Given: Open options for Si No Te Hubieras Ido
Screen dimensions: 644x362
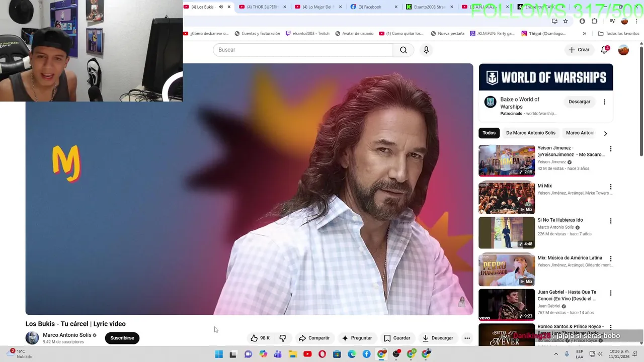Looking at the screenshot, I should [x=610, y=221].
